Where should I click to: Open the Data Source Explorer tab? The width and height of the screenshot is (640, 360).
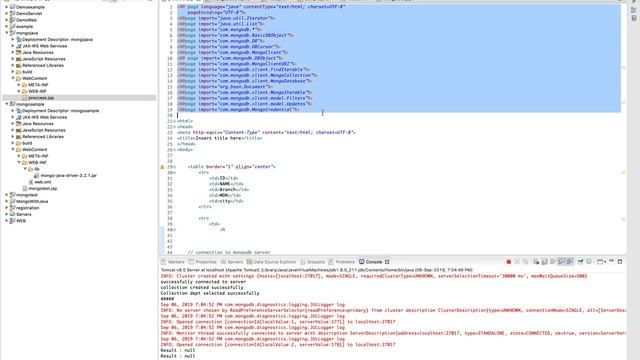coord(271,262)
